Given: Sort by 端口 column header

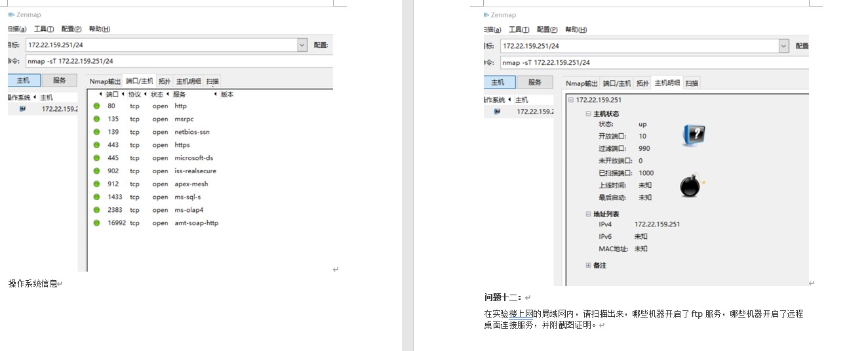Looking at the screenshot, I should [112, 94].
